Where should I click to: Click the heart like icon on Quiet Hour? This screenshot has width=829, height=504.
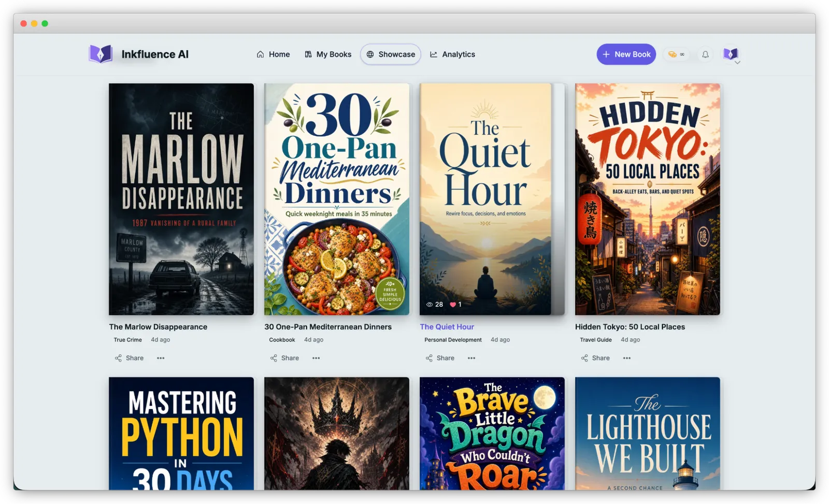[x=453, y=305]
